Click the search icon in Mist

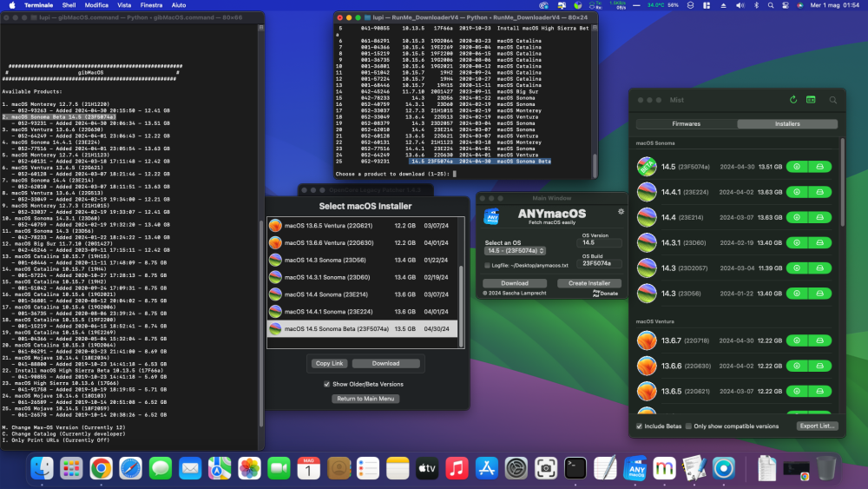(832, 100)
